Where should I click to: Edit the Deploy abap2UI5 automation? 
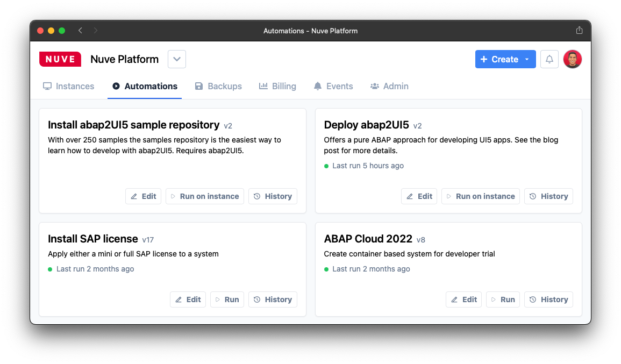pyautogui.click(x=419, y=196)
